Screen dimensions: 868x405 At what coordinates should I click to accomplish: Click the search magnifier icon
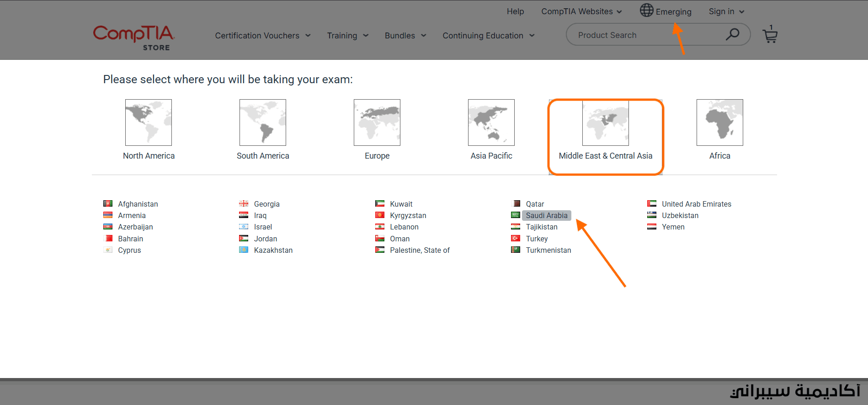coord(732,34)
